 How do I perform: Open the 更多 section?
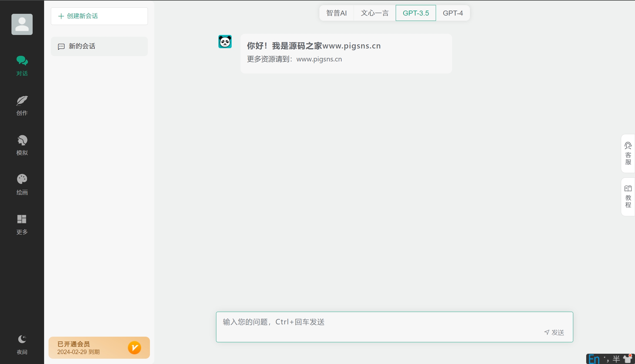tap(22, 225)
